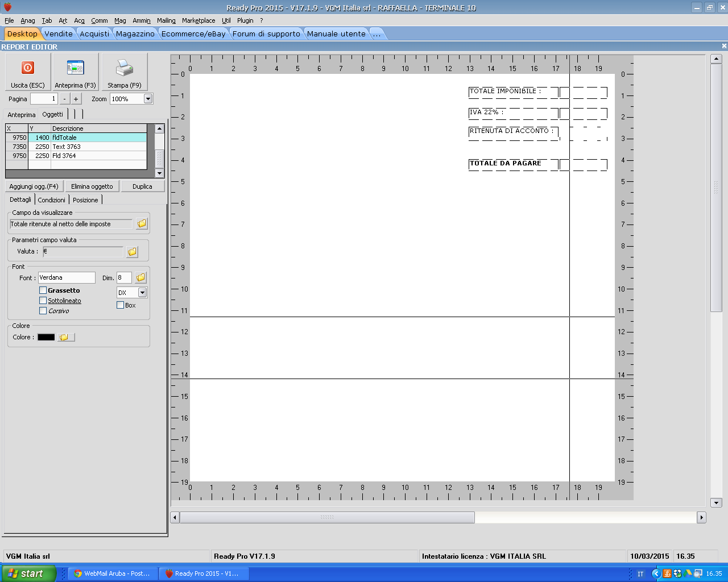728x582 pixels.
Task: Expand the DX alignment dropdown
Action: click(x=142, y=293)
